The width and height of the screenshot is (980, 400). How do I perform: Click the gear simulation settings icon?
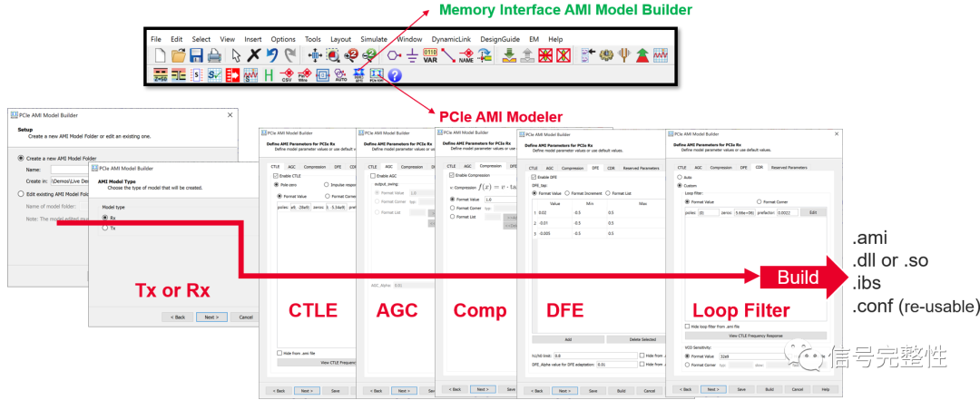605,55
